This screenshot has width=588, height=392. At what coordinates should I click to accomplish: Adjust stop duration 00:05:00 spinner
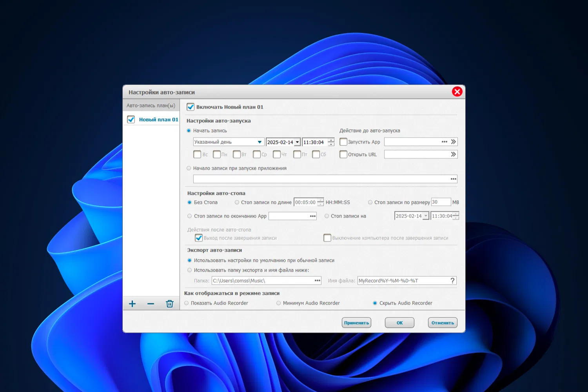[321, 202]
